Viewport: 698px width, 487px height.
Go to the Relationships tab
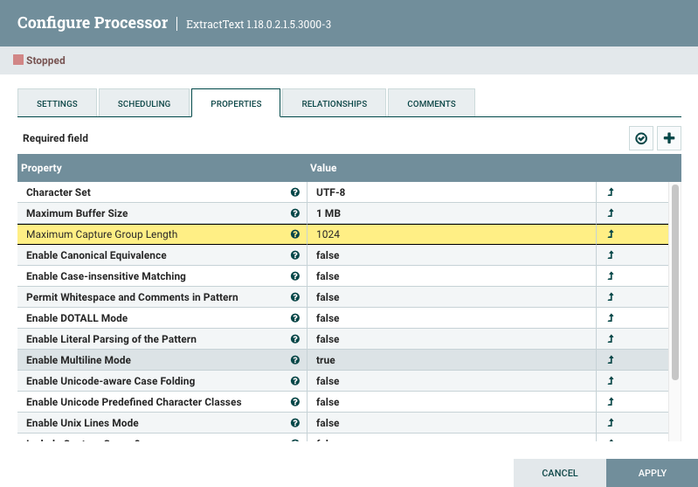[334, 103]
